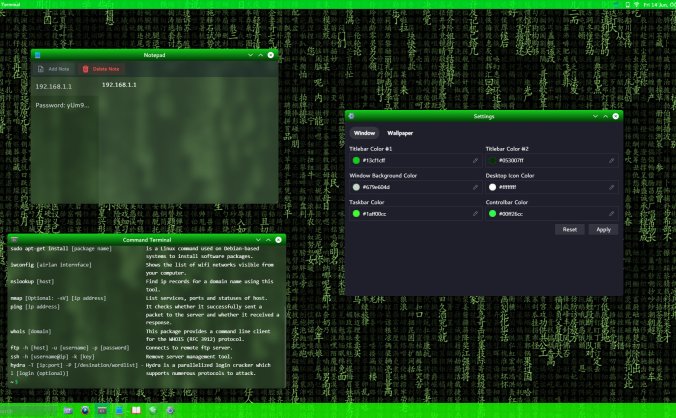Click the Desktop Icon Color hex field
The height and width of the screenshot is (418, 676).
point(552,187)
